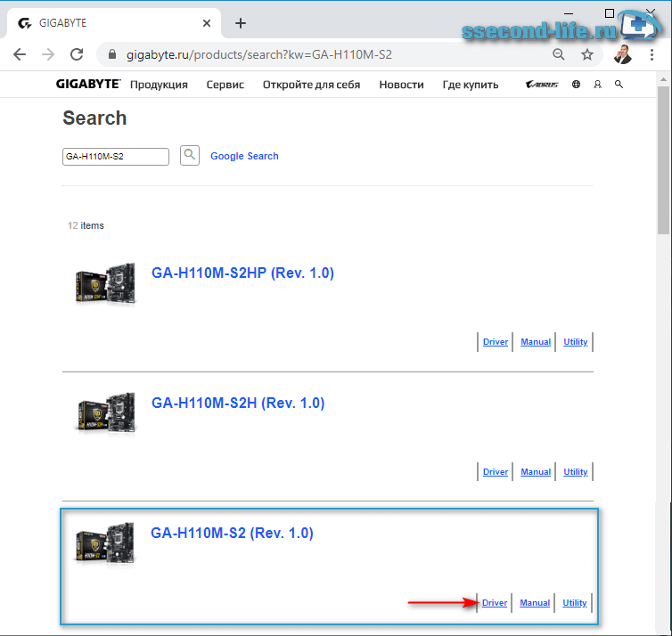Close the GIGABYTE tab
The width and height of the screenshot is (672, 636).
click(207, 23)
